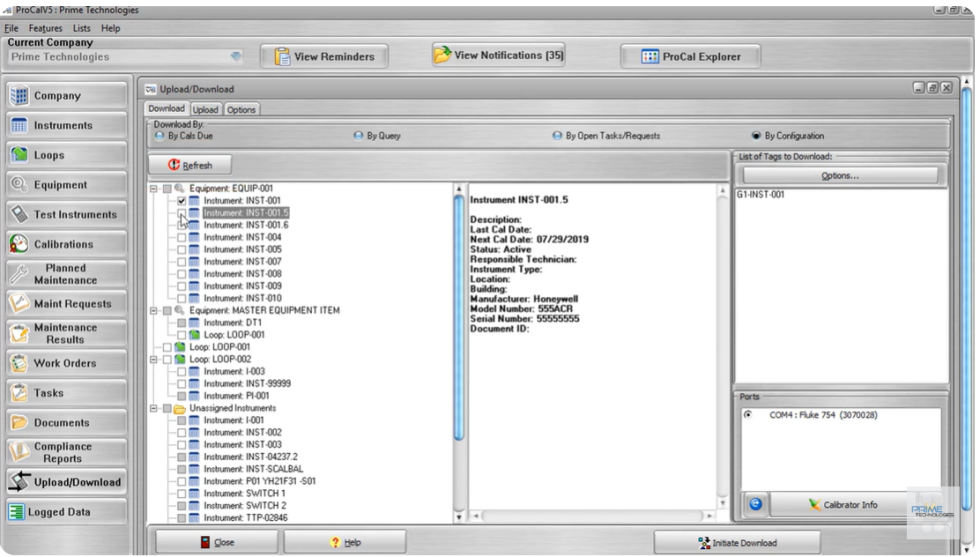Click the tree scrollbar down arrow
This screenshot has width=980, height=557.
pyautogui.click(x=459, y=517)
